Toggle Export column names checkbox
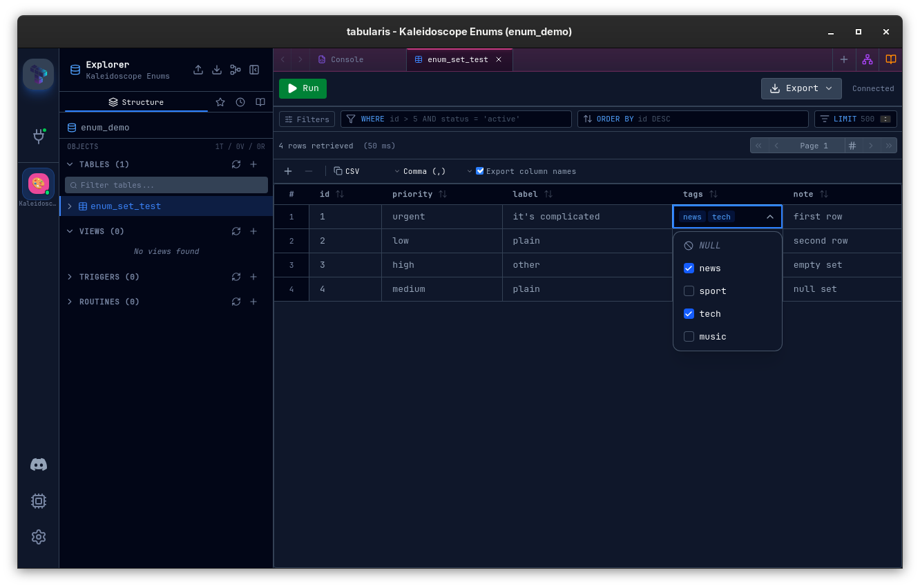The width and height of the screenshot is (920, 588). click(480, 171)
